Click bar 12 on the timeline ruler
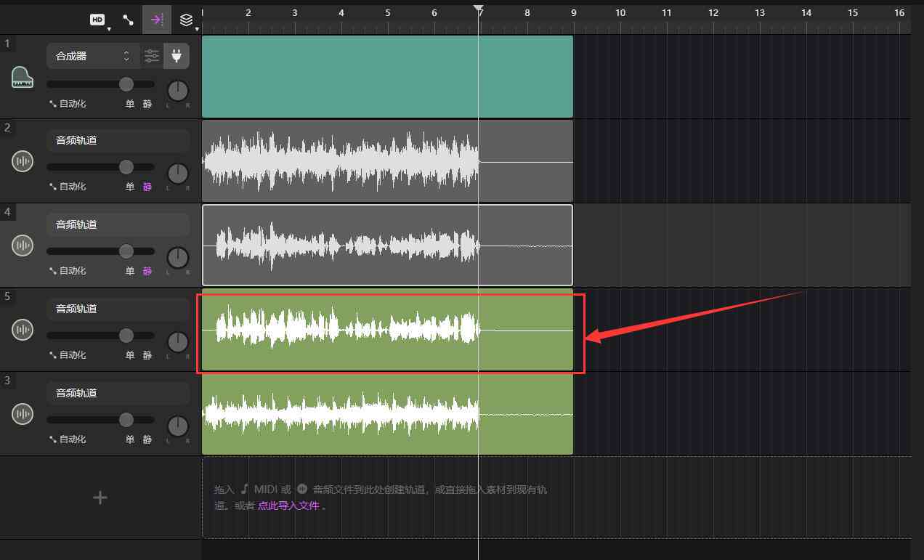Screen dimensions: 924x560 [x=713, y=13]
